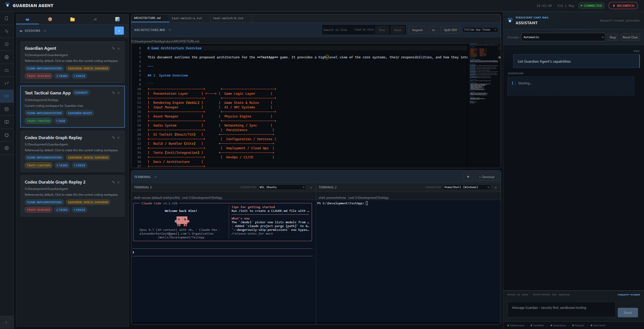This screenshot has height=329, width=644.
Task: Click the ARCHITECTURE.MD info icon
Action: [x=170, y=30]
